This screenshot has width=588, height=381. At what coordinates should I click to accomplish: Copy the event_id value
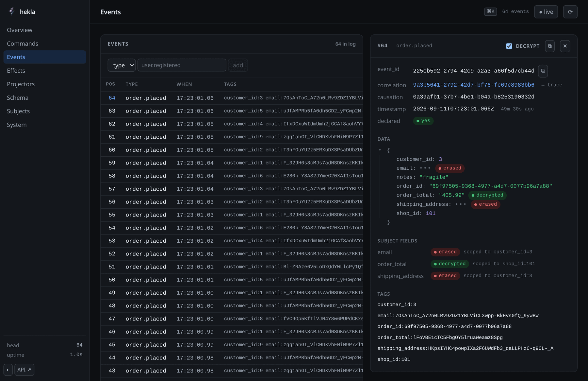pyautogui.click(x=543, y=71)
